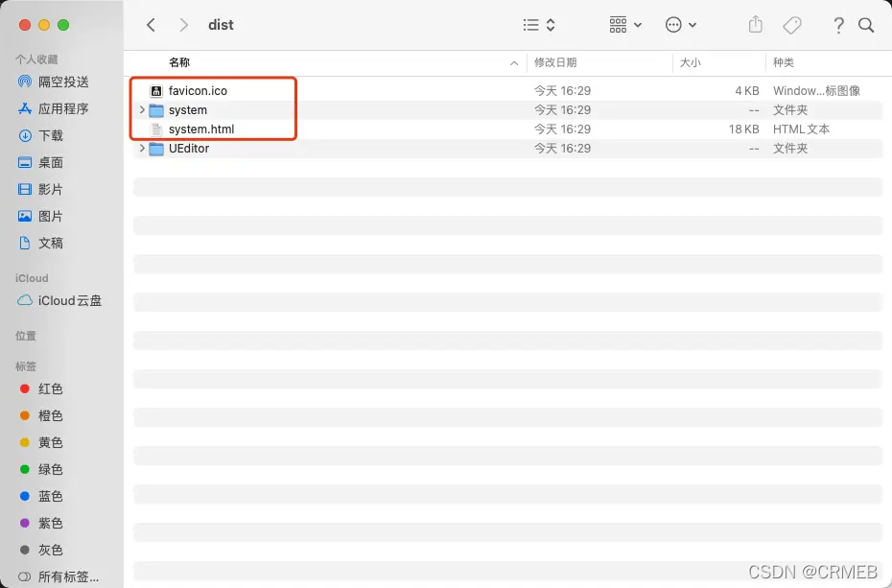Viewport: 892px width, 588px height.
Task: Open 应用程序 in sidebar
Action: [54, 108]
